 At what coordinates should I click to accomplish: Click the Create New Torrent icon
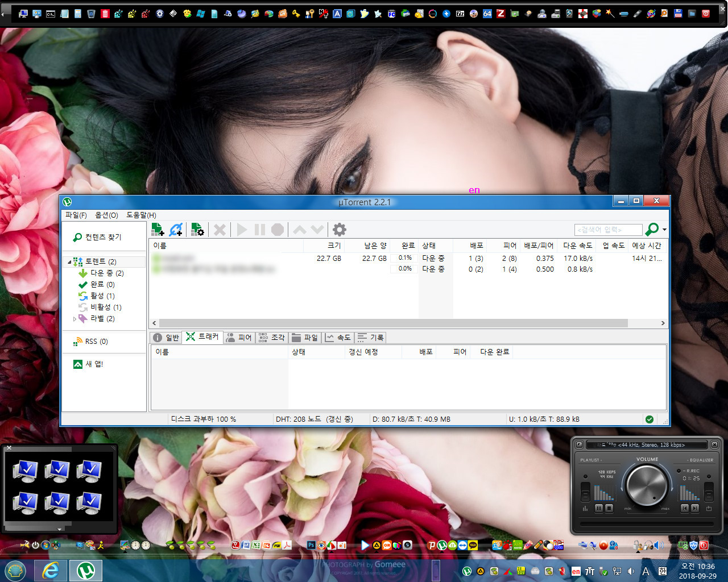tap(197, 230)
